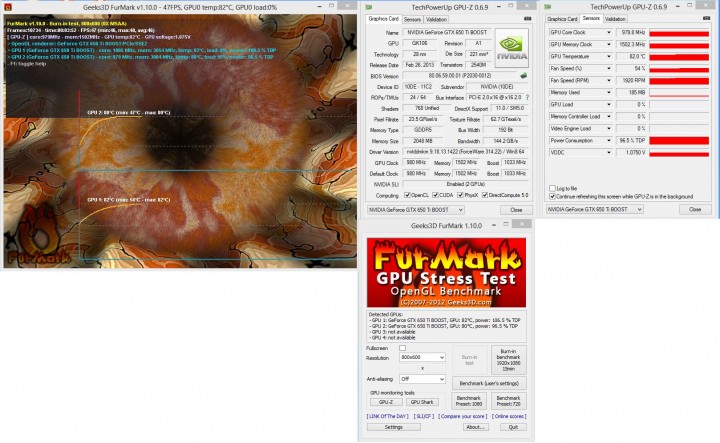Select Sensors tab in right GPU-Z window
720x443 pixels.
point(591,18)
